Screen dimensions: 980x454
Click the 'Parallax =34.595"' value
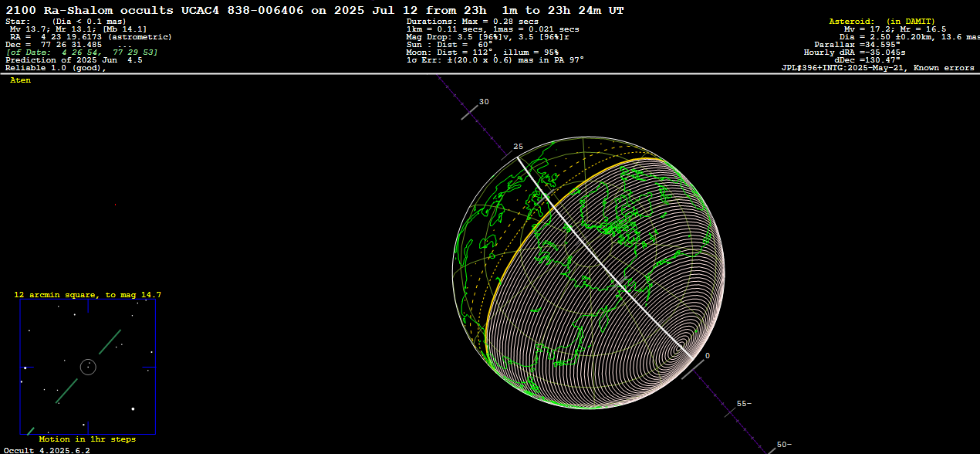[x=857, y=44]
